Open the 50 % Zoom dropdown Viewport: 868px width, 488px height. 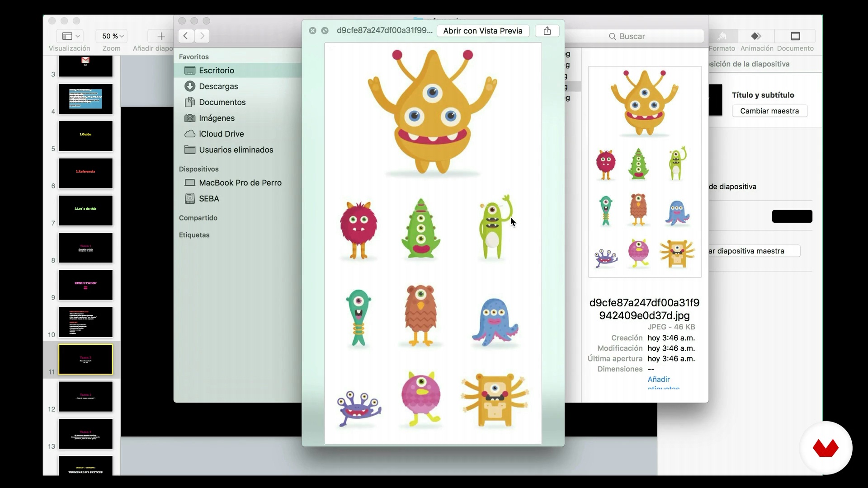pos(111,36)
